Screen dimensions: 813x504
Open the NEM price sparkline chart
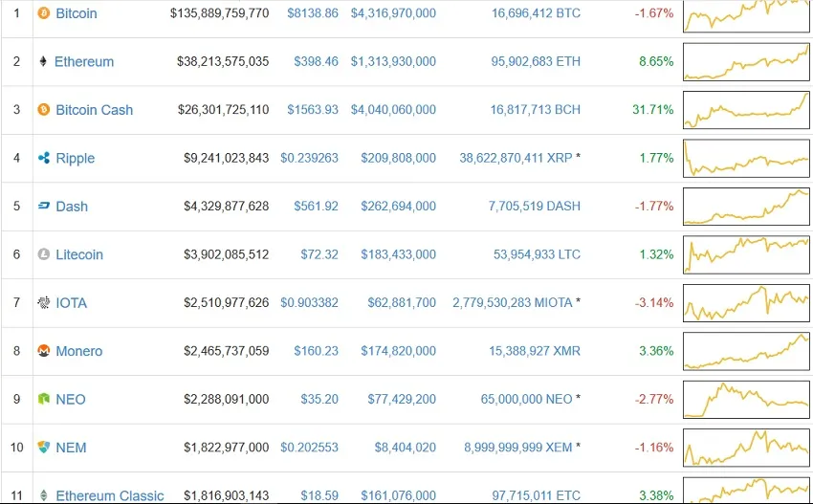pyautogui.click(x=746, y=448)
